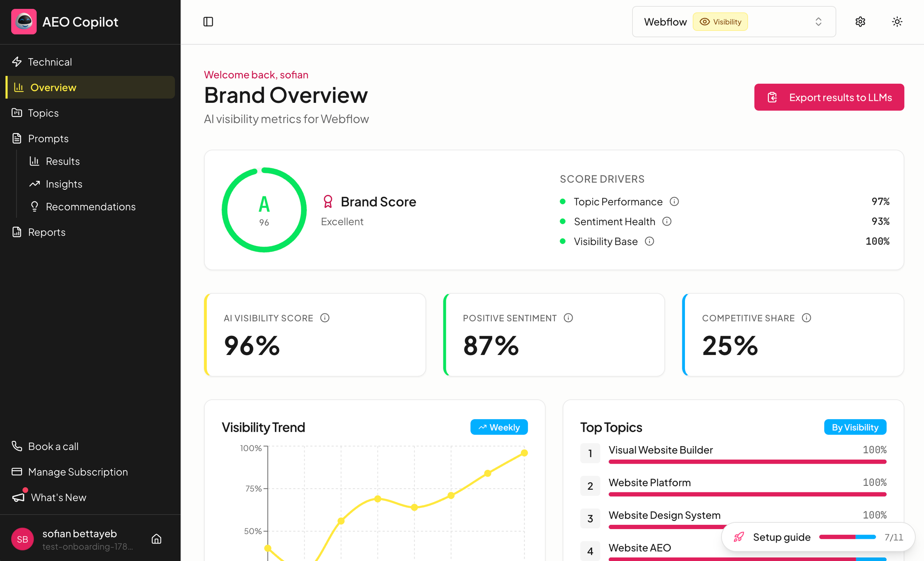Toggle the By Visibility topic sorting
924x561 pixels.
[x=855, y=427]
